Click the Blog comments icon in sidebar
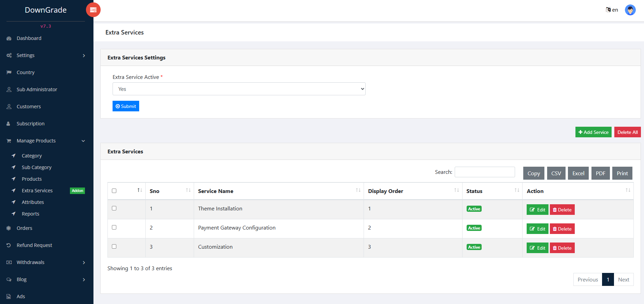Screen dimensions: 644x304 [x=9, y=279]
